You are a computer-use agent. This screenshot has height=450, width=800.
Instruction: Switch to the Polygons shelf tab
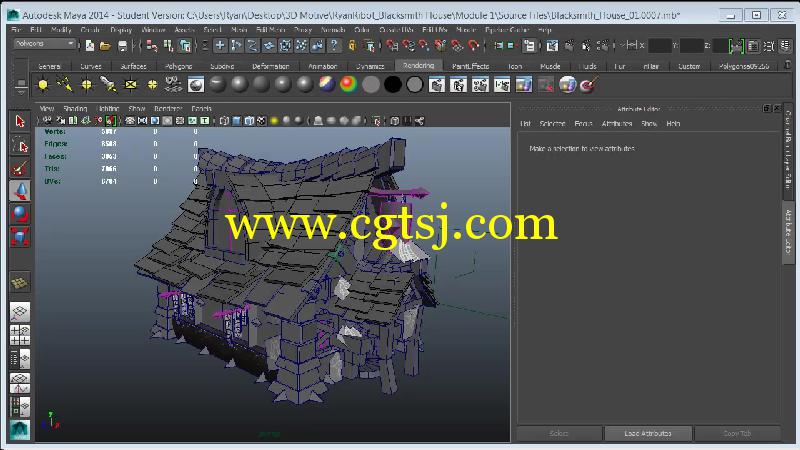point(178,66)
